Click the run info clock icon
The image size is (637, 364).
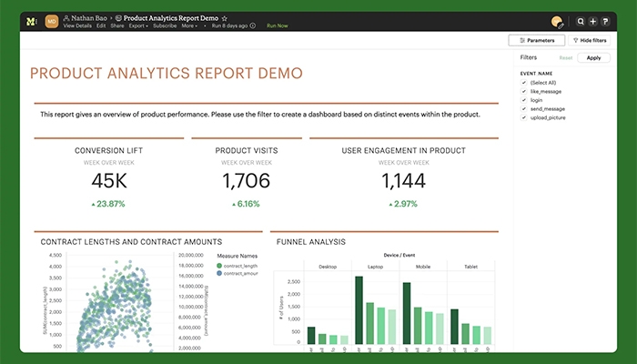pos(253,26)
